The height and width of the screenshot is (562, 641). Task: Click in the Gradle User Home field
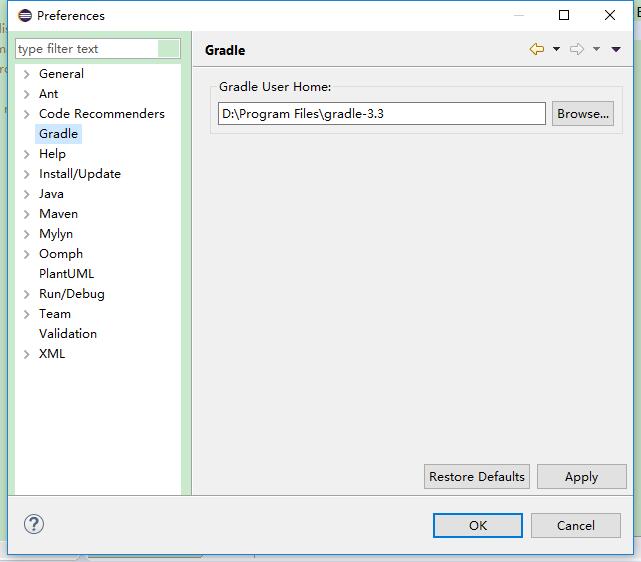point(381,114)
